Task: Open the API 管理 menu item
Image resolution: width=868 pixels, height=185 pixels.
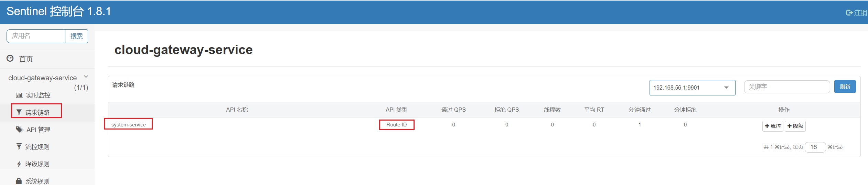Action: [38, 130]
